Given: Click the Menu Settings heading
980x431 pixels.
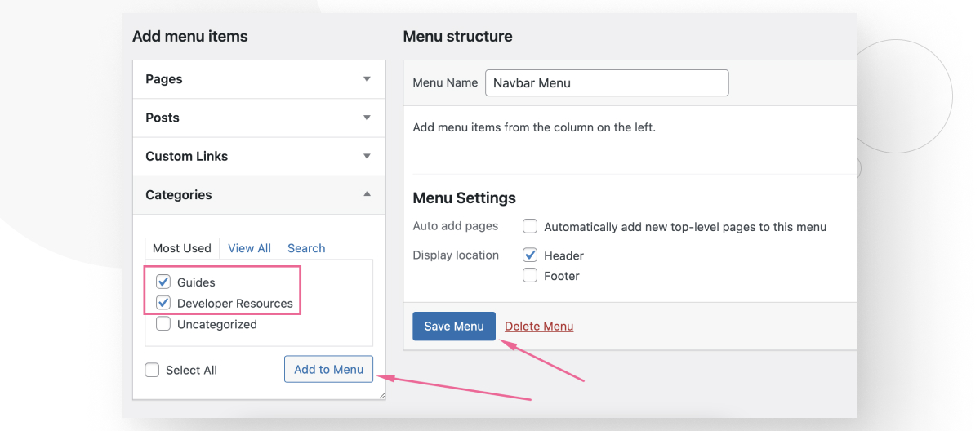Looking at the screenshot, I should click(465, 198).
